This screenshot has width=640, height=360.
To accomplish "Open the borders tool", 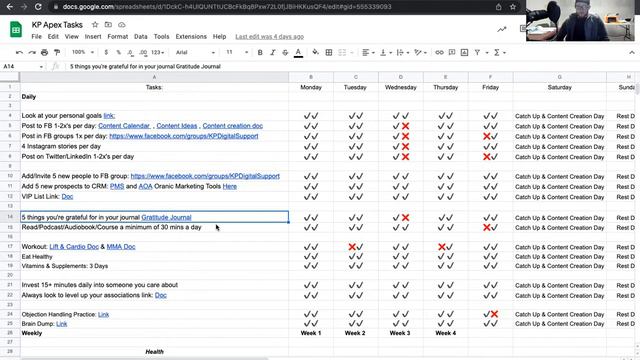I will (329, 53).
